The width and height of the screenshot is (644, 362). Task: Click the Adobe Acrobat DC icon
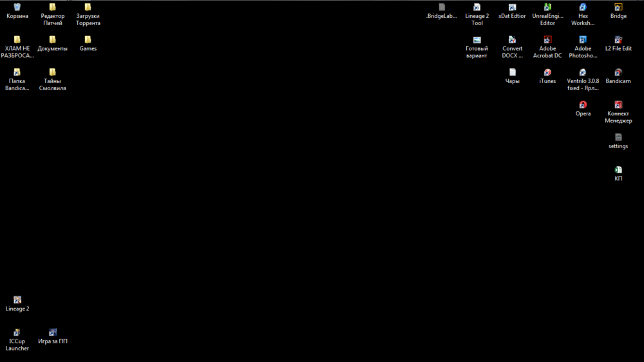547,40
